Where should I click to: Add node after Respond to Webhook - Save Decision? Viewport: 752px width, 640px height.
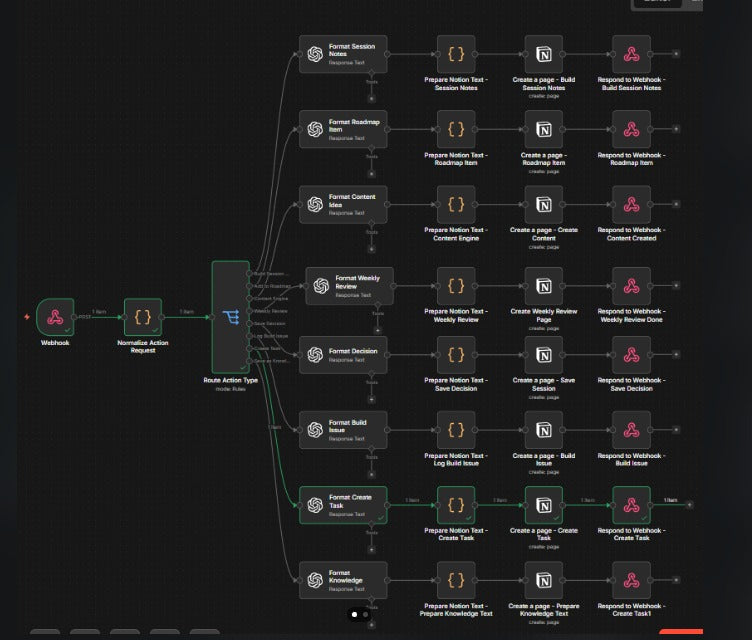point(676,355)
